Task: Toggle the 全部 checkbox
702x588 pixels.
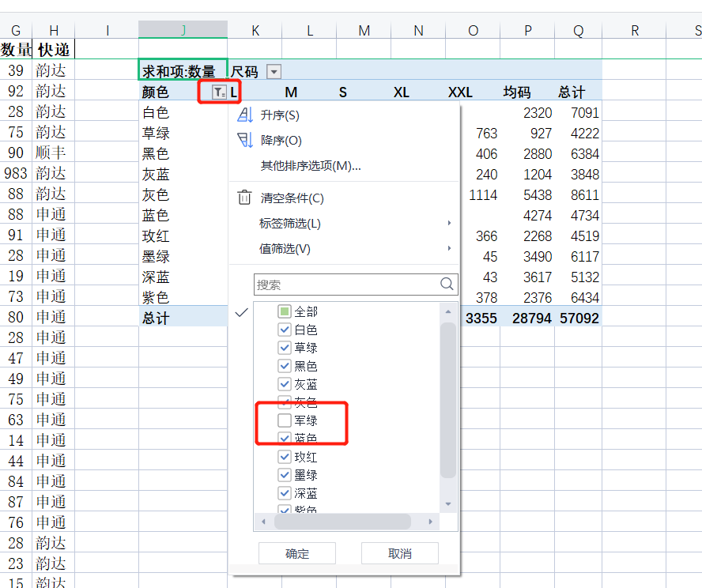Action: (x=285, y=311)
